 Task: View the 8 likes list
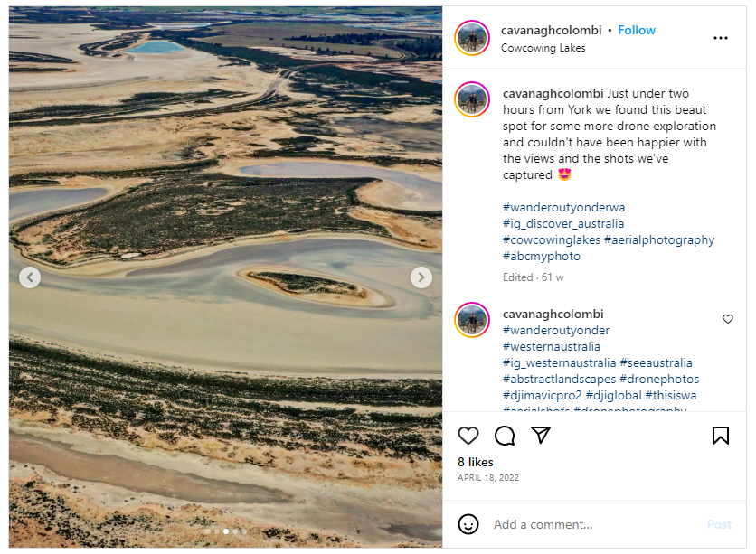click(x=476, y=462)
